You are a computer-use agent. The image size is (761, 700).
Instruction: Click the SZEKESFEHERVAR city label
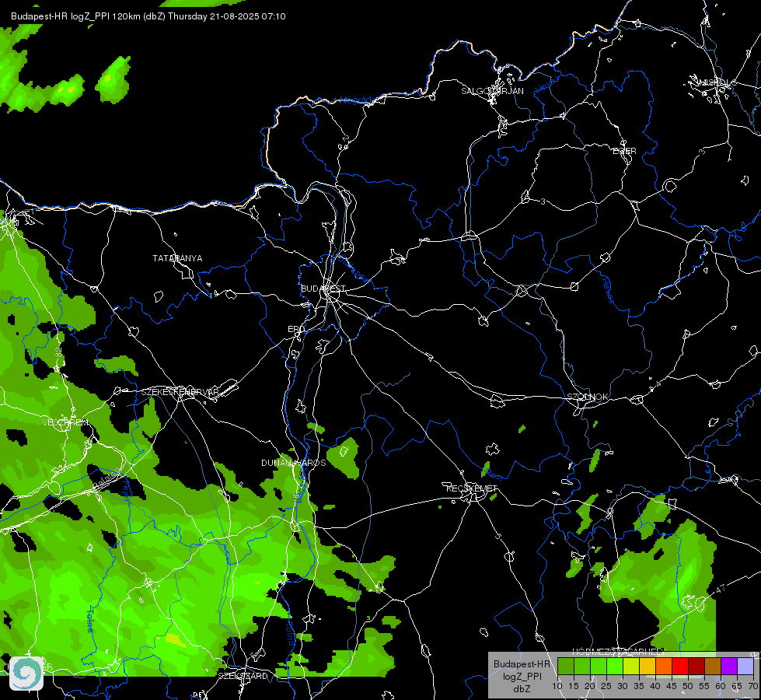180,392
